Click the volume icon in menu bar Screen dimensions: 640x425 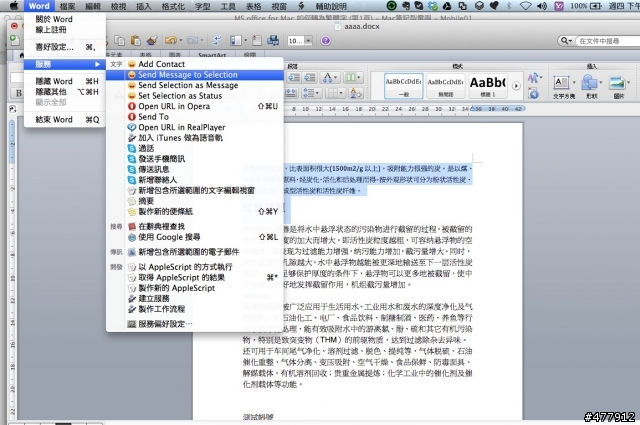pyautogui.click(x=542, y=6)
